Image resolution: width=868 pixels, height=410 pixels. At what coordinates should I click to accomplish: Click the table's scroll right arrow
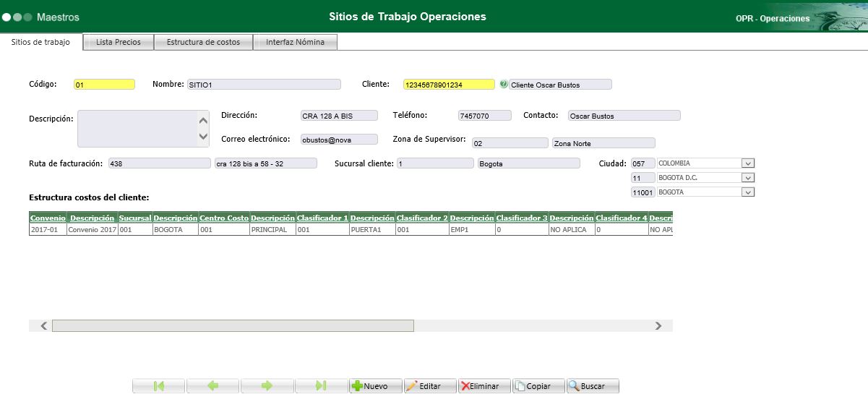(x=658, y=326)
